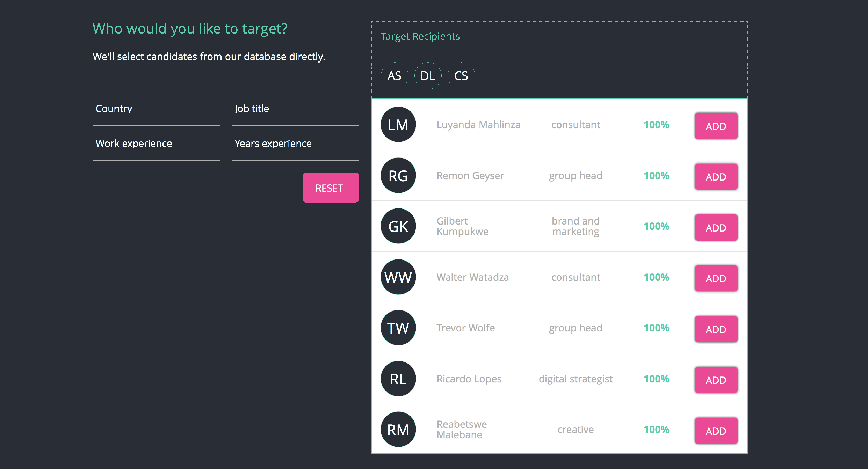The height and width of the screenshot is (469, 868).
Task: Click the TW avatar for Trevor Wolfe
Action: [398, 328]
